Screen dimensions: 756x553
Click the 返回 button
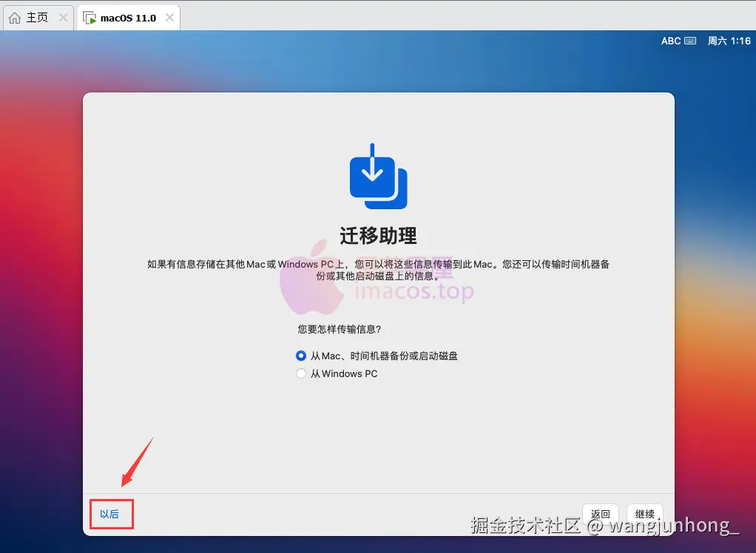[x=601, y=514]
